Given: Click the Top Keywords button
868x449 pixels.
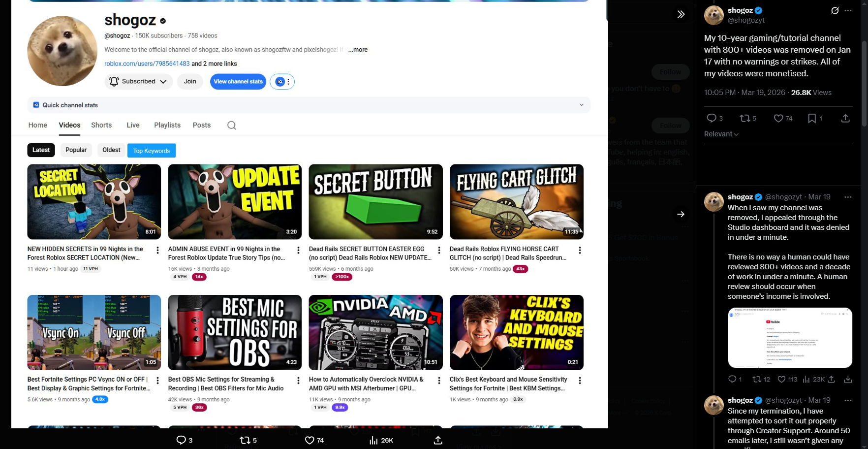Looking at the screenshot, I should [152, 151].
